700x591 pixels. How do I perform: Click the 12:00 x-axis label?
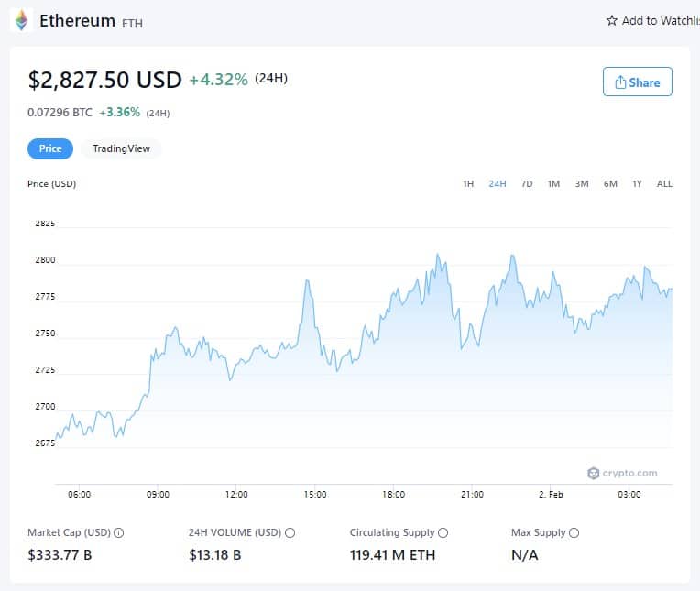click(236, 494)
